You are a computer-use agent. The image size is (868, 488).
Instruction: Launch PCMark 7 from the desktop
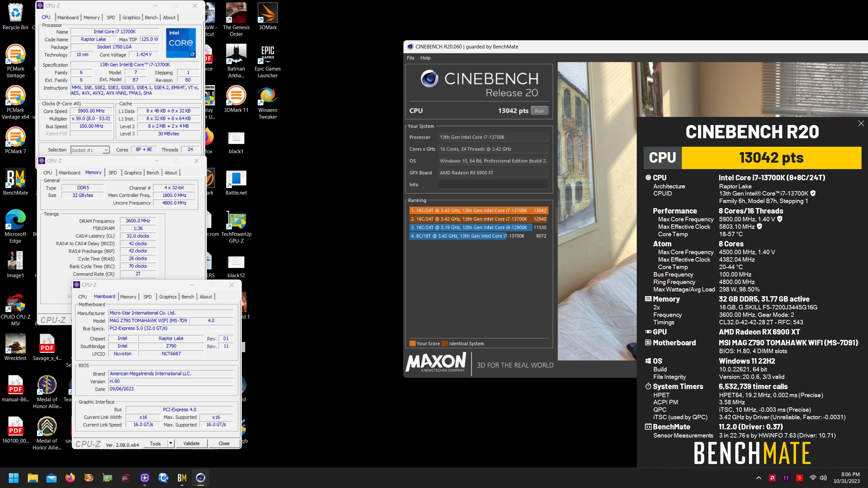[15, 140]
